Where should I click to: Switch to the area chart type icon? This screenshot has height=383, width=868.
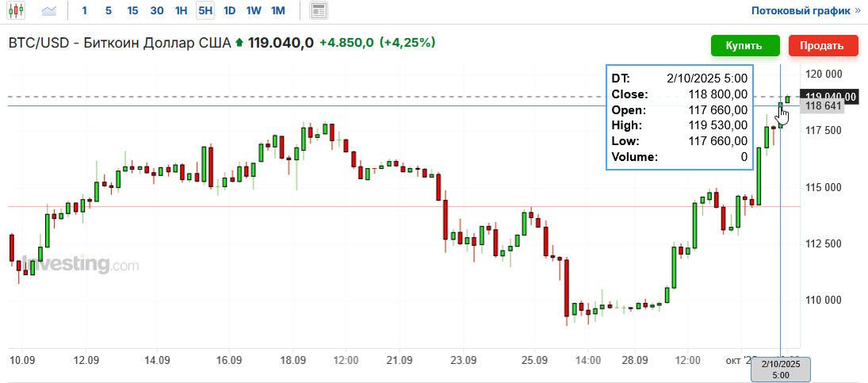click(49, 10)
